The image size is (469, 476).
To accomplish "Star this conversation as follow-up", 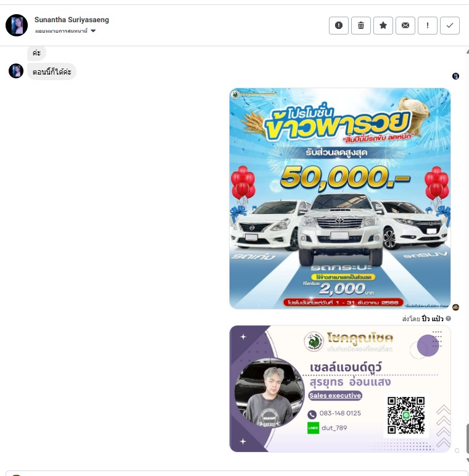I will [x=383, y=25].
